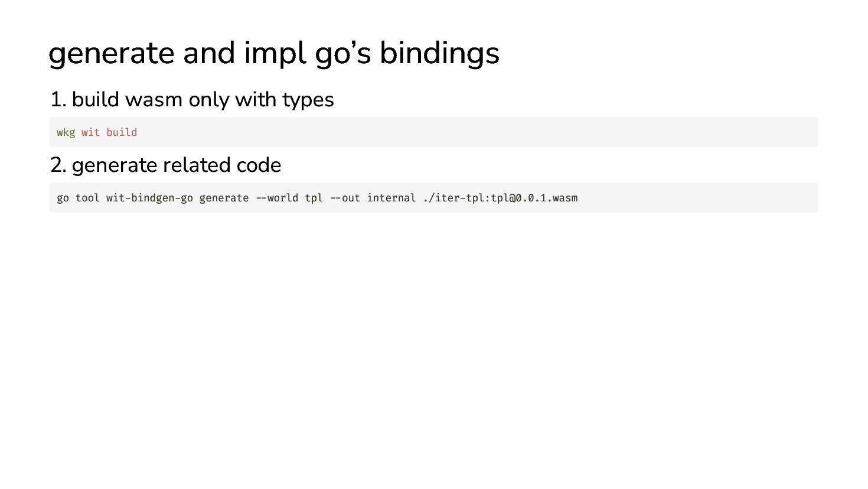The image size is (868, 489).
Task: Click the slide title "generate and impl go's bindings"
Action: [x=273, y=53]
